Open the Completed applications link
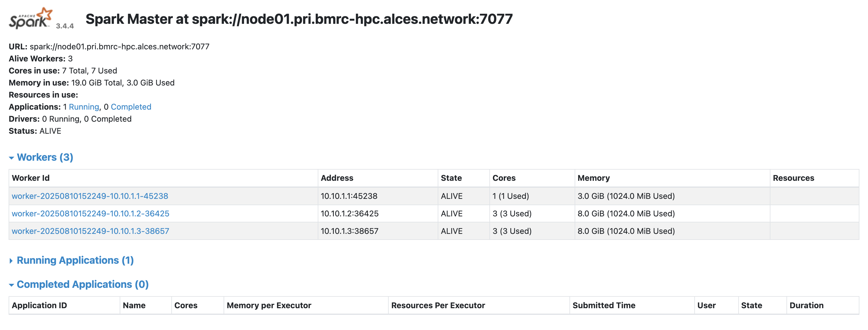Viewport: 868px width, 330px height. tap(131, 107)
